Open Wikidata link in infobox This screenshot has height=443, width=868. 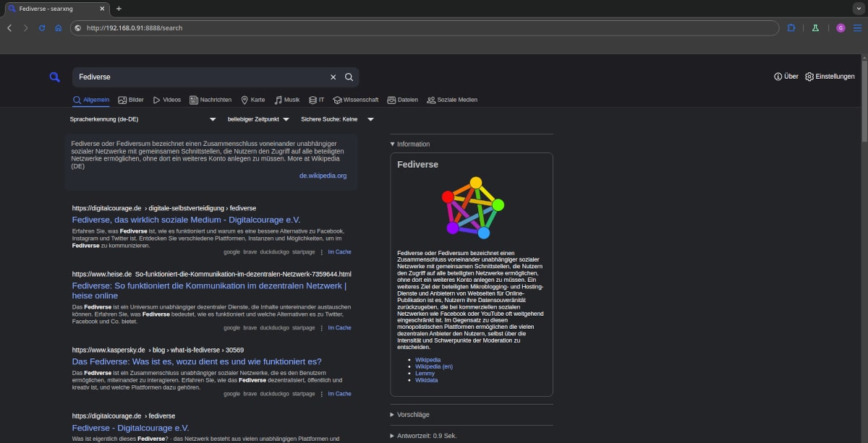(x=427, y=380)
